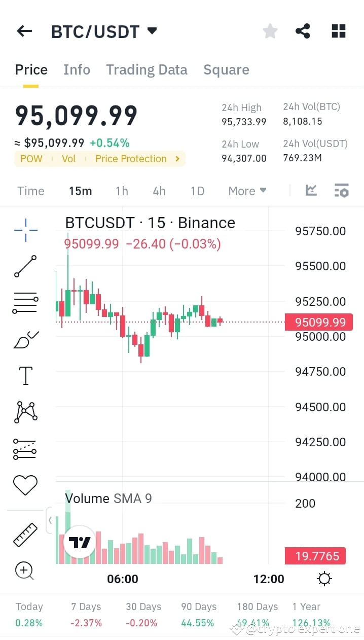
Task: Open the Info tab
Action: point(77,69)
